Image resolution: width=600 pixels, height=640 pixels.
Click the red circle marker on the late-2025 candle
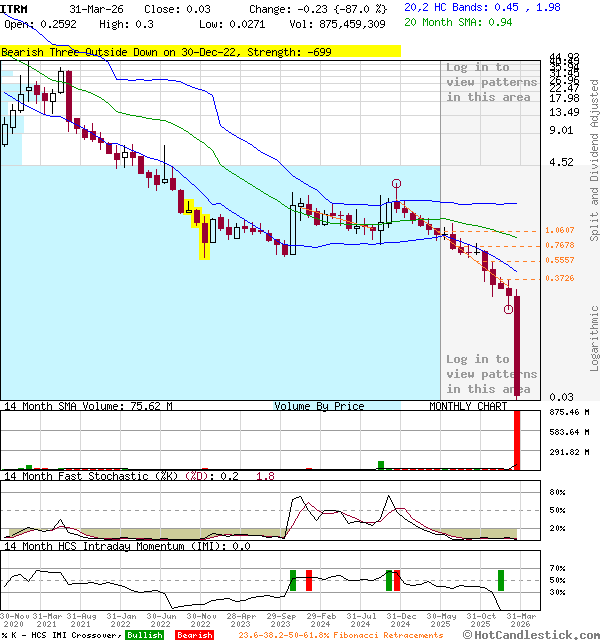[509, 309]
